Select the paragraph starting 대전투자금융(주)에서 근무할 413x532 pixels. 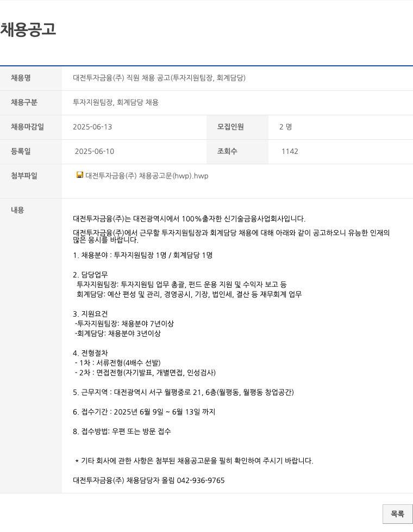point(231,237)
